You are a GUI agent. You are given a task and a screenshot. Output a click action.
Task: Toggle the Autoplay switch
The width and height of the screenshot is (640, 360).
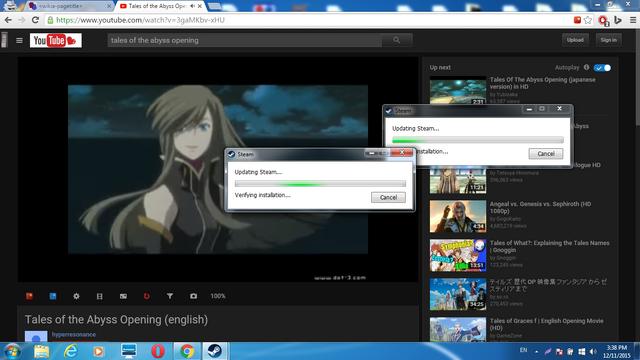click(602, 68)
